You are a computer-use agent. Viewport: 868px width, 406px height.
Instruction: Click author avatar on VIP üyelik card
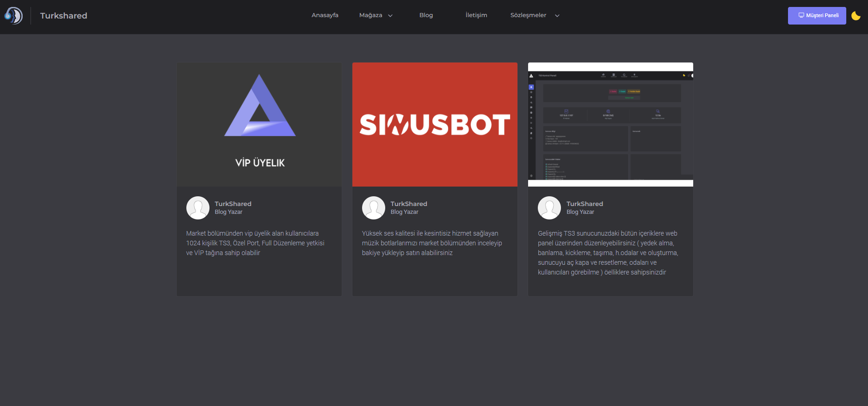tap(198, 208)
